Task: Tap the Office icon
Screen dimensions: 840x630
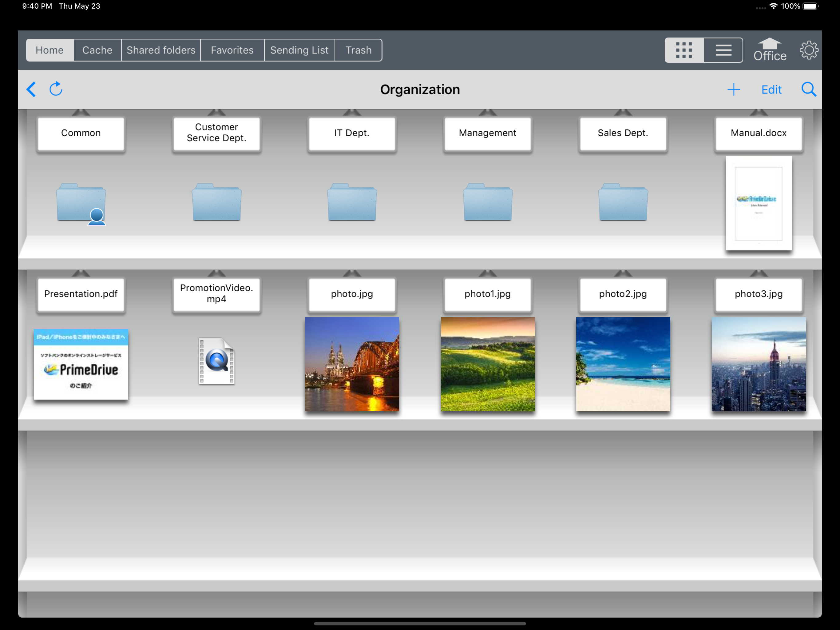Action: [770, 50]
